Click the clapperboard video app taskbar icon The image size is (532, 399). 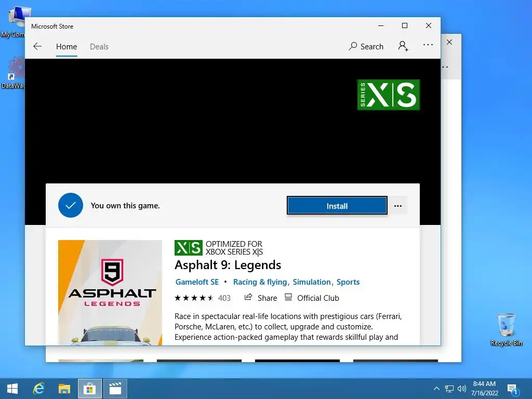coord(115,389)
